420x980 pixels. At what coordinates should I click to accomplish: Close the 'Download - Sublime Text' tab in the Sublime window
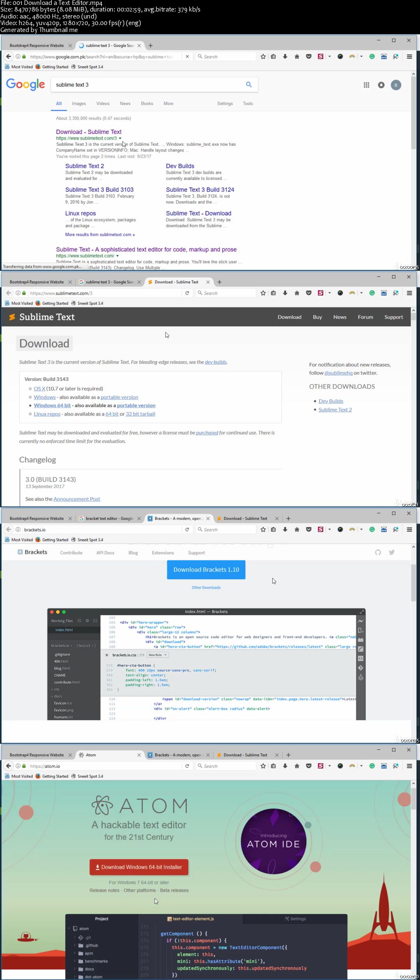pos(208,282)
